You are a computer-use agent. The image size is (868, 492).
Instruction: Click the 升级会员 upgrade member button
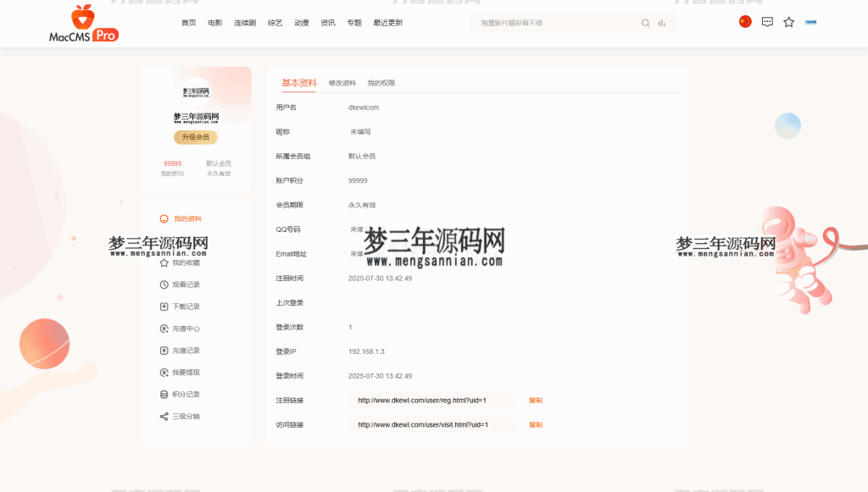tap(194, 136)
